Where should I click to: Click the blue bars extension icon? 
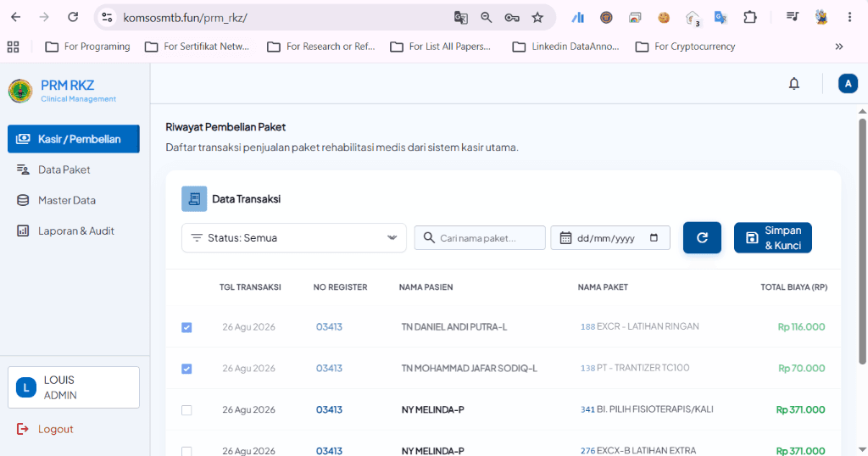(x=578, y=18)
